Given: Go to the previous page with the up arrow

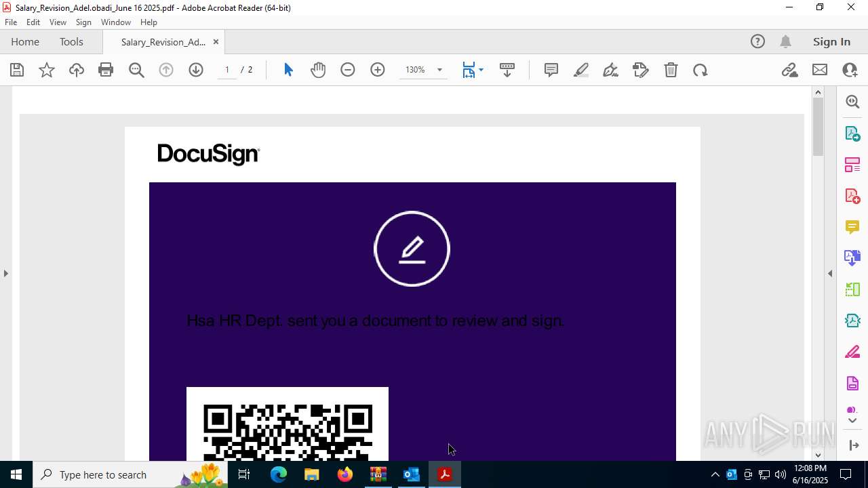Looking at the screenshot, I should 166,70.
